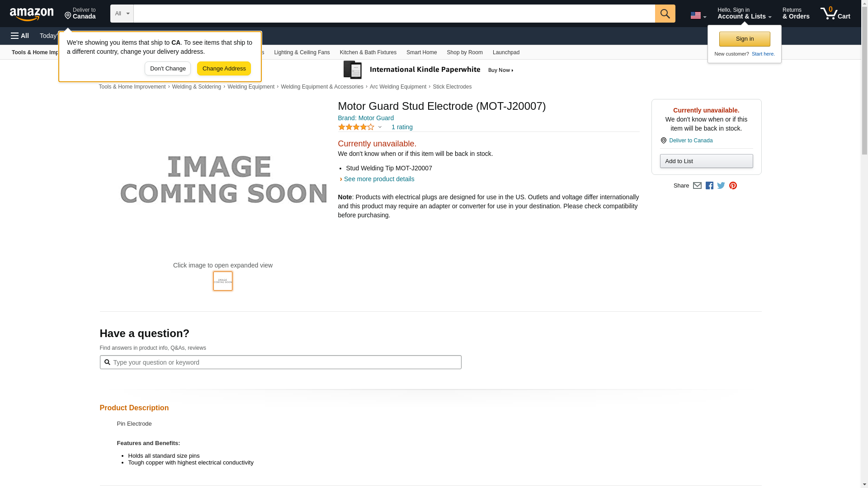This screenshot has height=488, width=868.
Task: Click See more product details link
Action: click(x=379, y=179)
